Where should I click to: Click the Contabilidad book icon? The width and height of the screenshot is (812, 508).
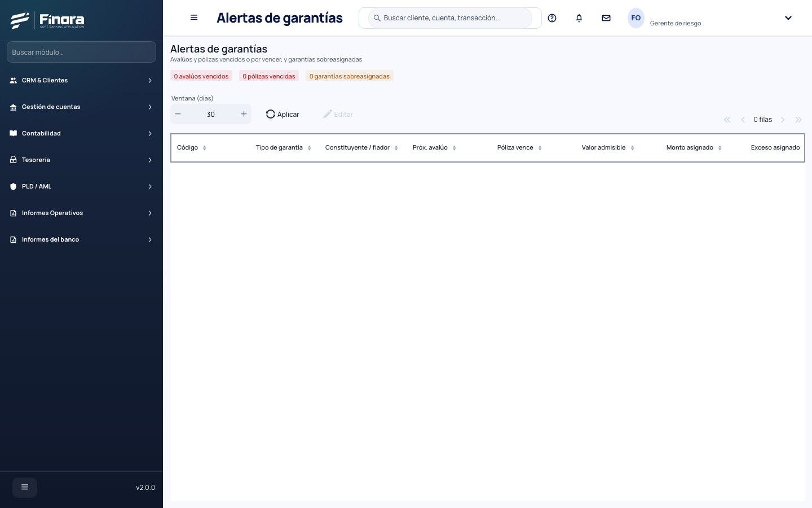pos(14,134)
